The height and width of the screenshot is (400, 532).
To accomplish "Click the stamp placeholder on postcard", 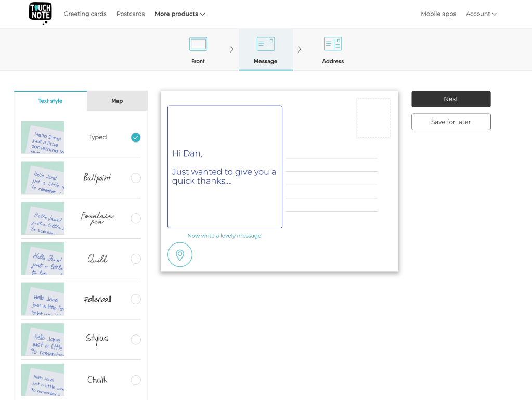I will 373,119.
